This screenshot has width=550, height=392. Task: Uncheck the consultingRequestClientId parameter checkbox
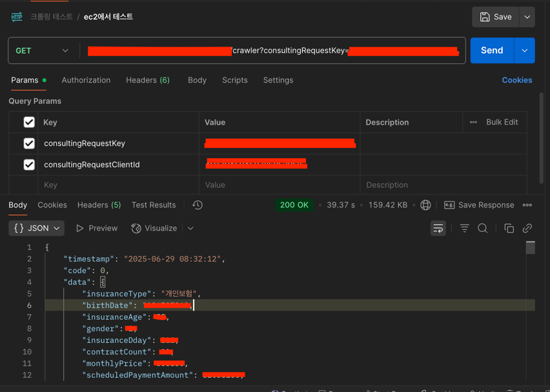[29, 165]
